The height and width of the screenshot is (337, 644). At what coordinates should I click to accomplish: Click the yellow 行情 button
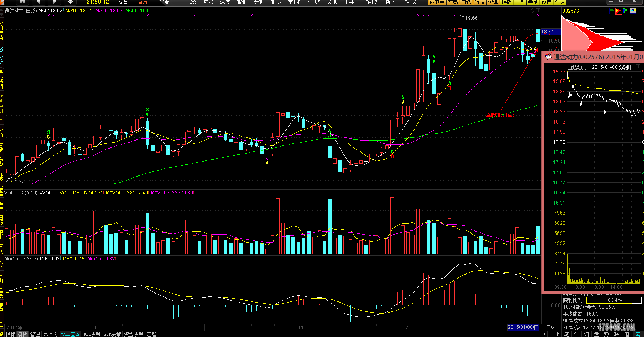pyautogui.click(x=479, y=2)
